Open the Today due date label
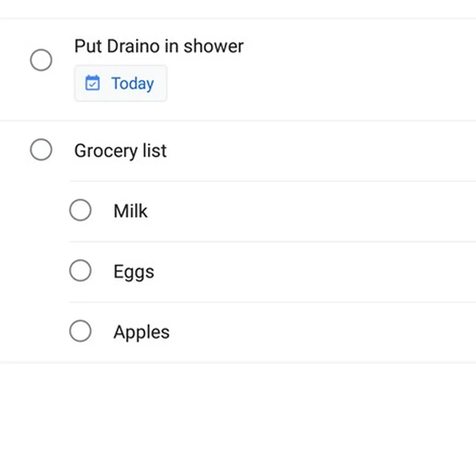 pos(132,84)
